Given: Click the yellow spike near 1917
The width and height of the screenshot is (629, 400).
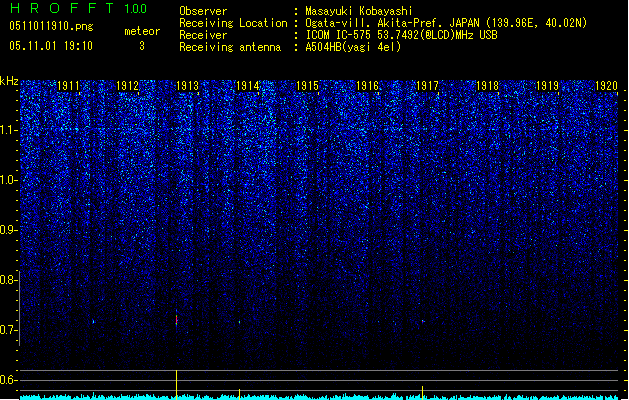Looking at the screenshot, I should (422, 392).
